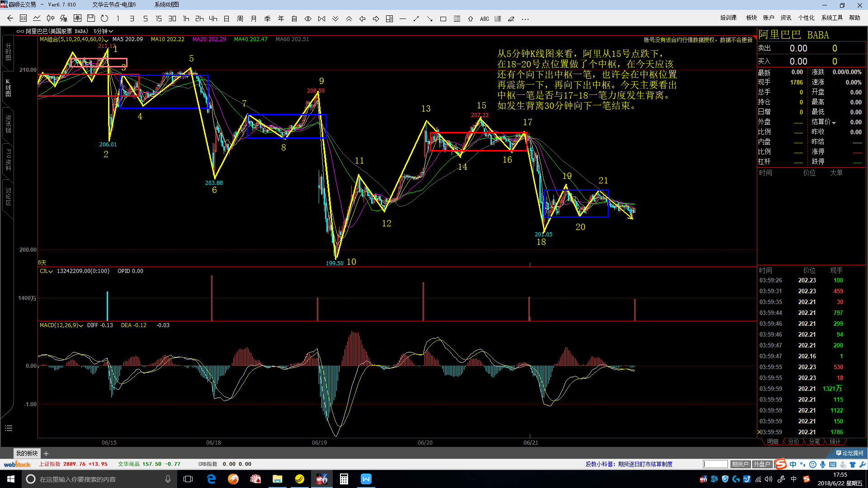Click the 外盘户 button
The width and height of the screenshot is (868, 488).
[762, 464]
